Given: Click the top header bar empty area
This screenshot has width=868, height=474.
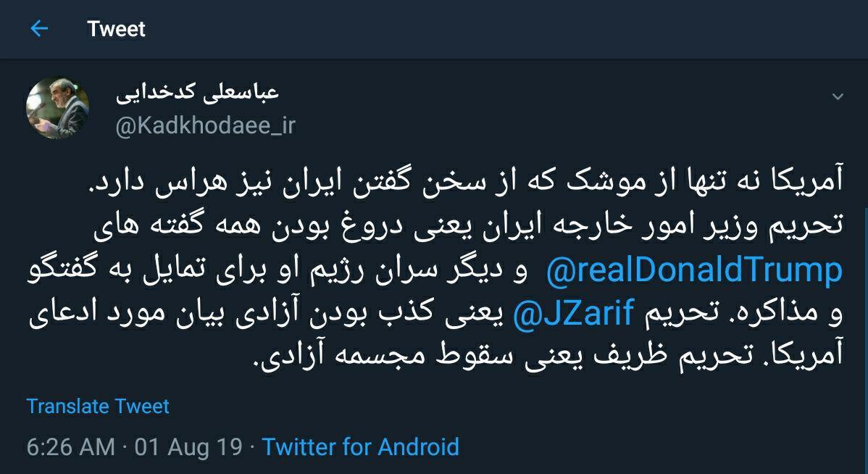Looking at the screenshot, I should click(498, 29).
